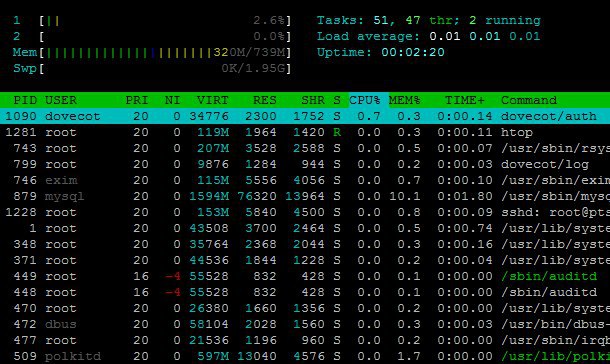Select the dbus process row PID 472

pyautogui.click(x=305, y=324)
